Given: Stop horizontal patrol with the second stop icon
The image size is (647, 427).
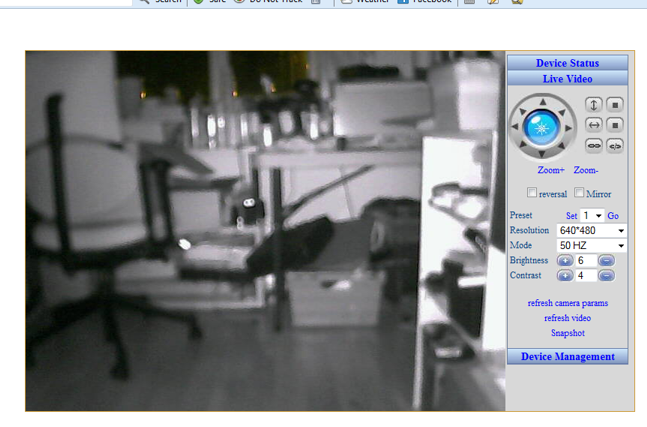Looking at the screenshot, I should pos(615,125).
